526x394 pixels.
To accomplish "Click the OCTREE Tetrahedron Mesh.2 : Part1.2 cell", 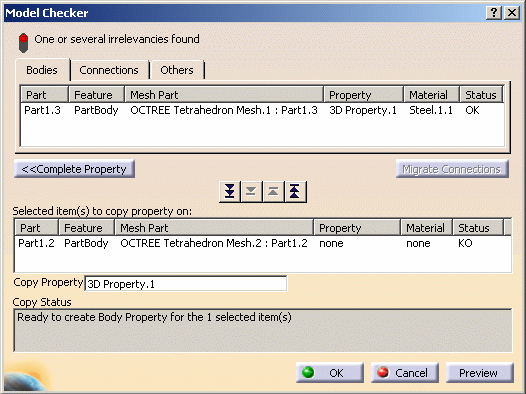I will pyautogui.click(x=214, y=243).
